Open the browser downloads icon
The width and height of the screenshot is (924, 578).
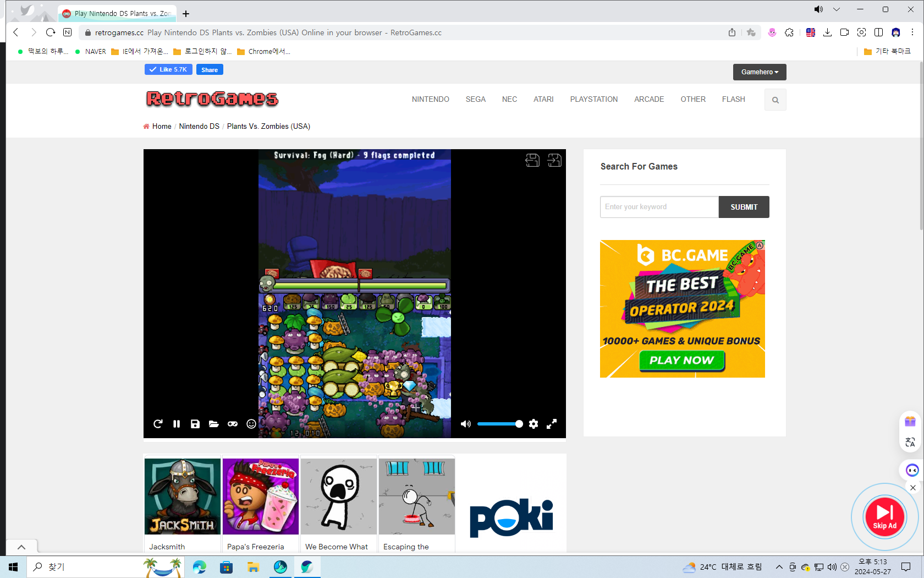(827, 32)
